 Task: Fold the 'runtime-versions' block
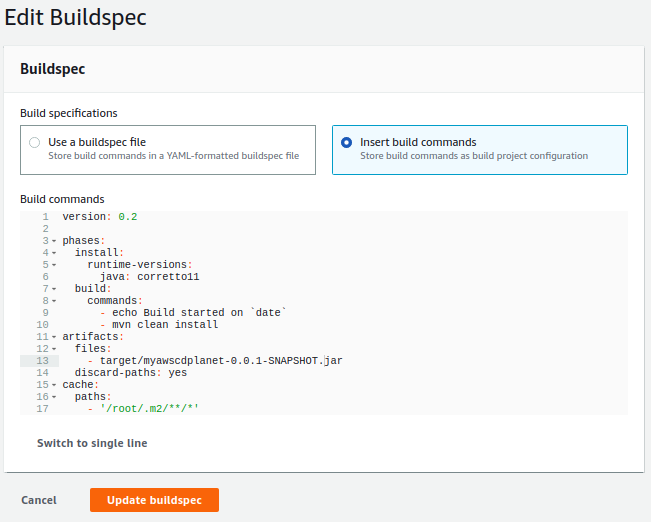[x=54, y=265]
